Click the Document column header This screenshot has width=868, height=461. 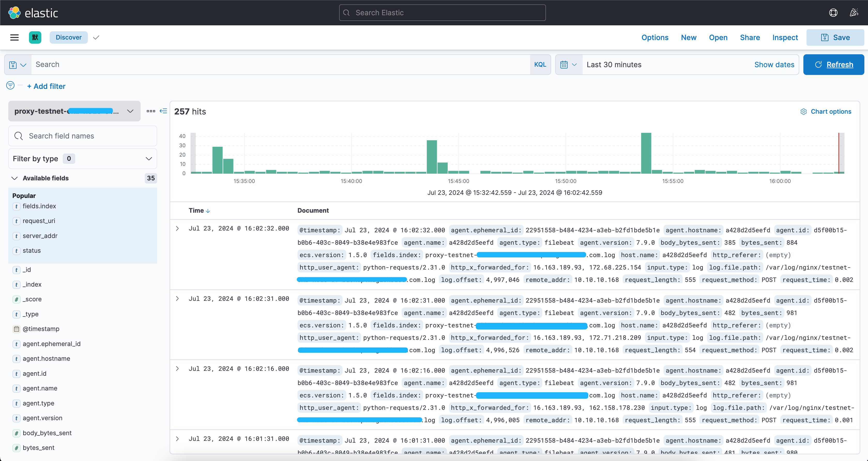(x=313, y=210)
